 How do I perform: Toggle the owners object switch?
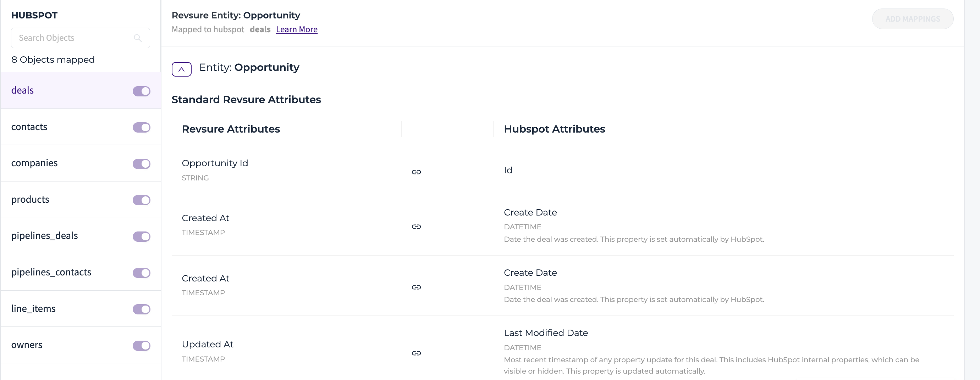tap(142, 345)
